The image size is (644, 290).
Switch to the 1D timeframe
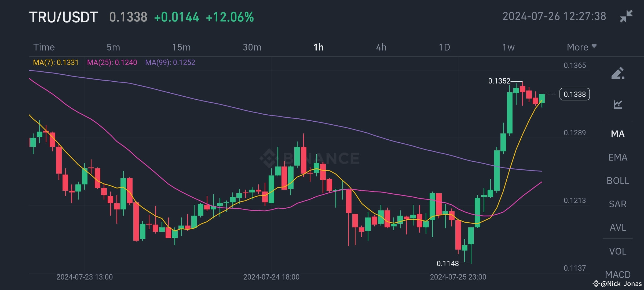(444, 47)
